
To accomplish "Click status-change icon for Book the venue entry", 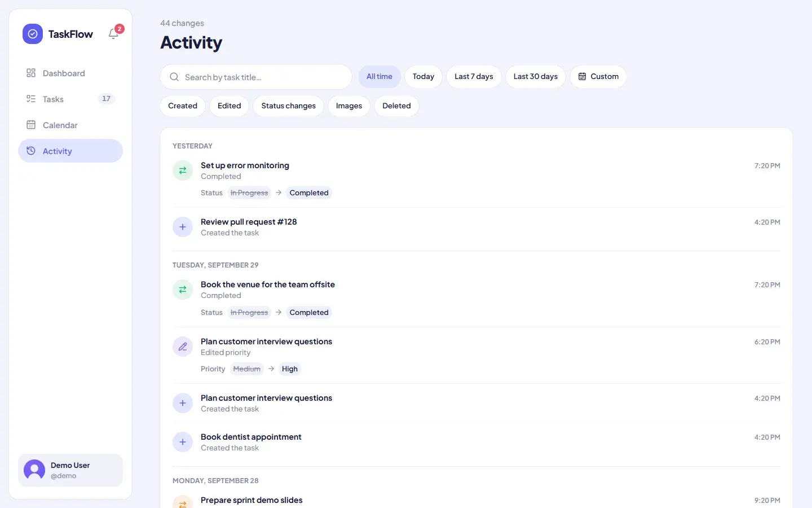I will click(183, 290).
